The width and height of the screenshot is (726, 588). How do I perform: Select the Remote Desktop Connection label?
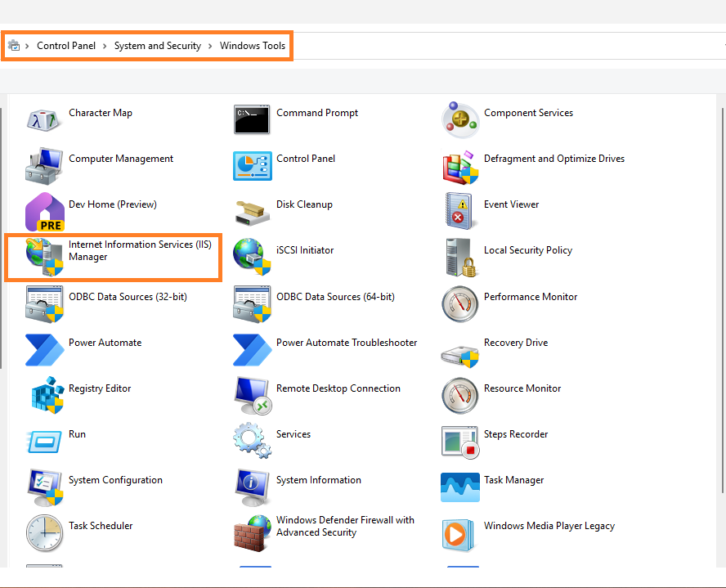point(338,388)
